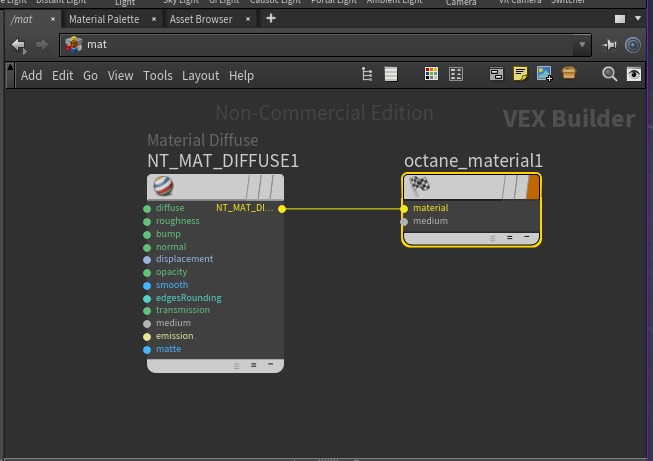653x461 pixels.
Task: Click the toolbar drag handle stripe
Action: pyautogui.click(x=10, y=75)
